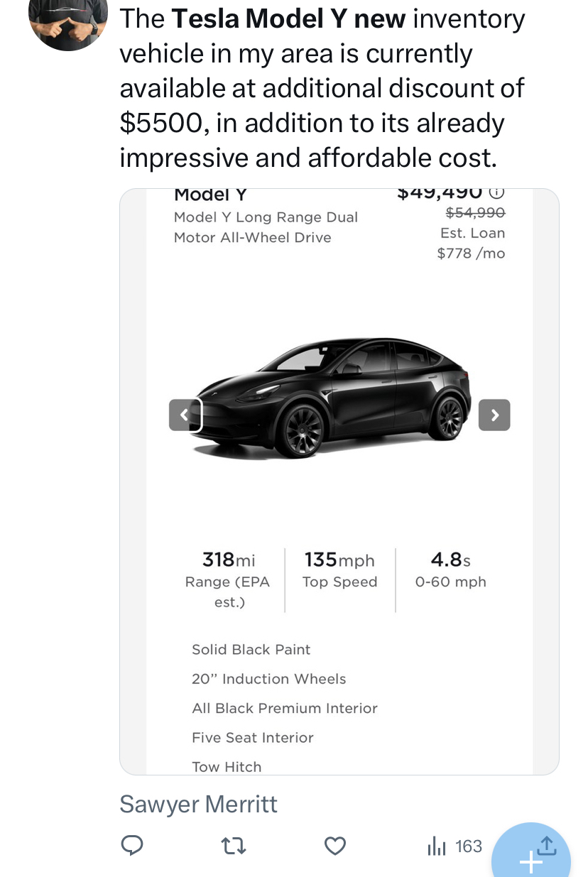The image size is (588, 877).
Task: Select the bold Tesla Model Y new text
Action: tap(289, 19)
